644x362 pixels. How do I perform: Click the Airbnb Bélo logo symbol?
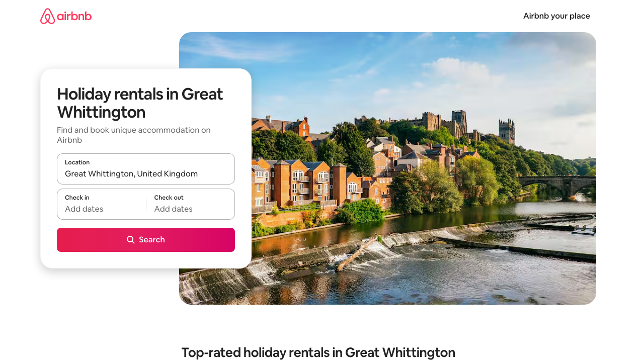pyautogui.click(x=47, y=16)
